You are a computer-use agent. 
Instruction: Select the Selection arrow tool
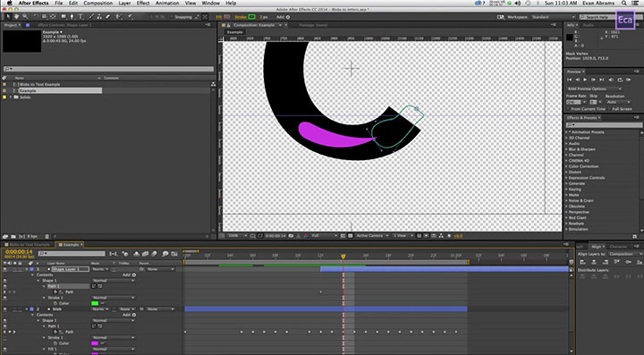click(8, 17)
